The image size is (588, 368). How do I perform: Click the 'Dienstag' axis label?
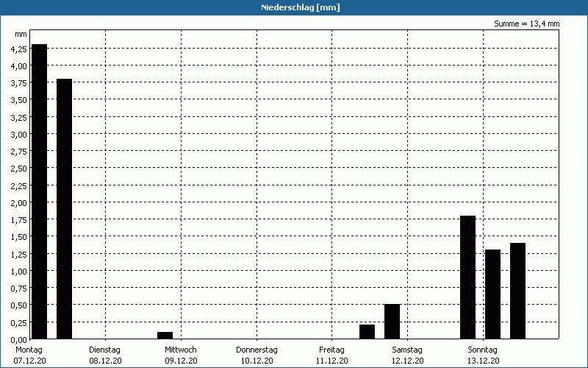(x=104, y=350)
